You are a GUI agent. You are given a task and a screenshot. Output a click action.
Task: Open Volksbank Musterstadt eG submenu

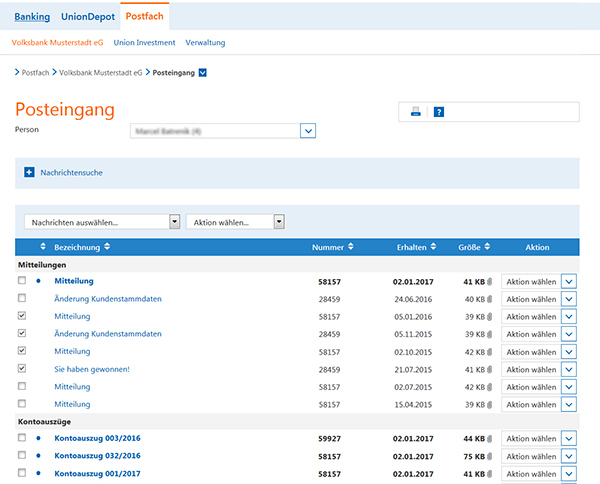57,42
